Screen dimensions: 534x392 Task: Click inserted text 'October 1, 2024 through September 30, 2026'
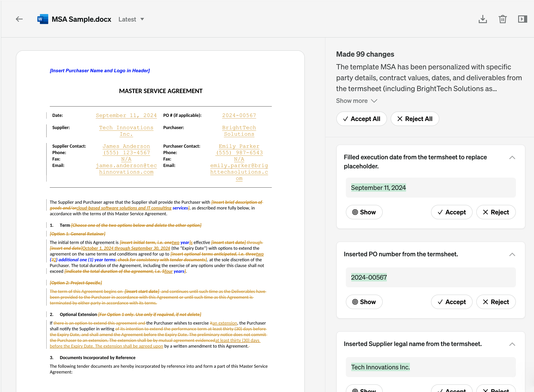tap(126, 248)
